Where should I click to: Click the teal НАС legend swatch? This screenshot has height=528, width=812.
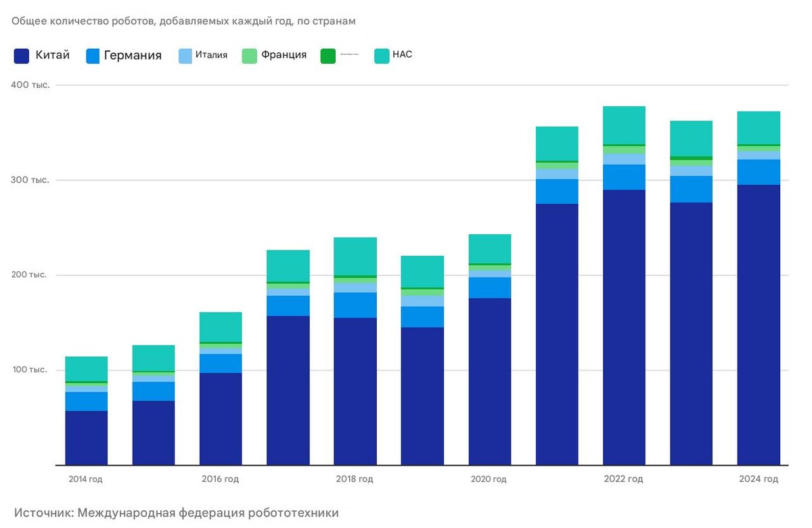click(382, 56)
